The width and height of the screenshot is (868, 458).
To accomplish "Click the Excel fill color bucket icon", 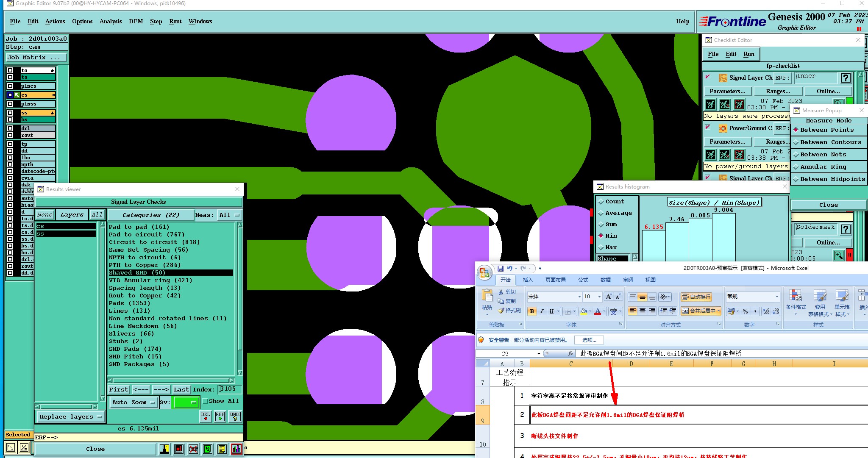I will [584, 311].
